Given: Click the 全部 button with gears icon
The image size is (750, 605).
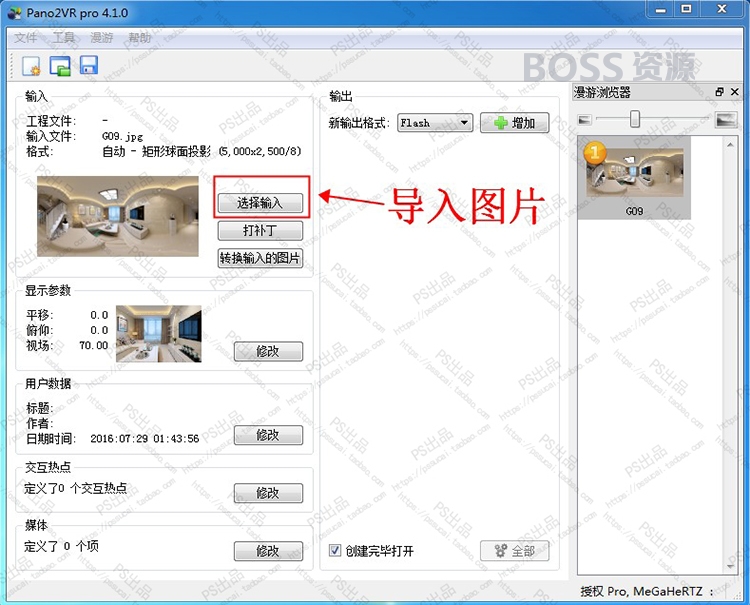Looking at the screenshot, I should pos(515,551).
